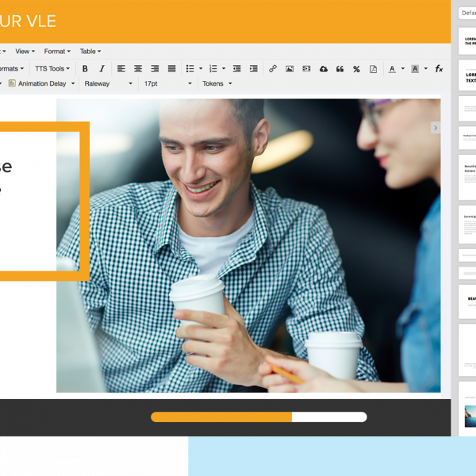Screen dimensions: 476x476
Task: Expand the Tokens dropdown
Action: click(217, 83)
